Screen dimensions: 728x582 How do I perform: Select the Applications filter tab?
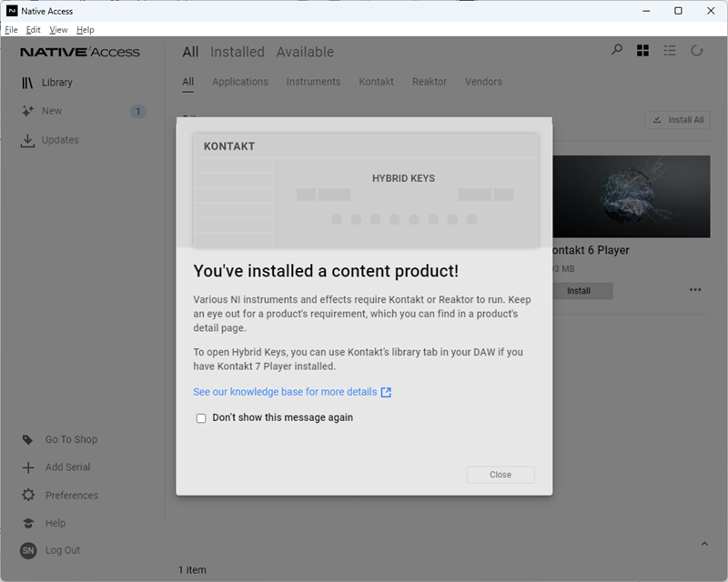tap(240, 82)
